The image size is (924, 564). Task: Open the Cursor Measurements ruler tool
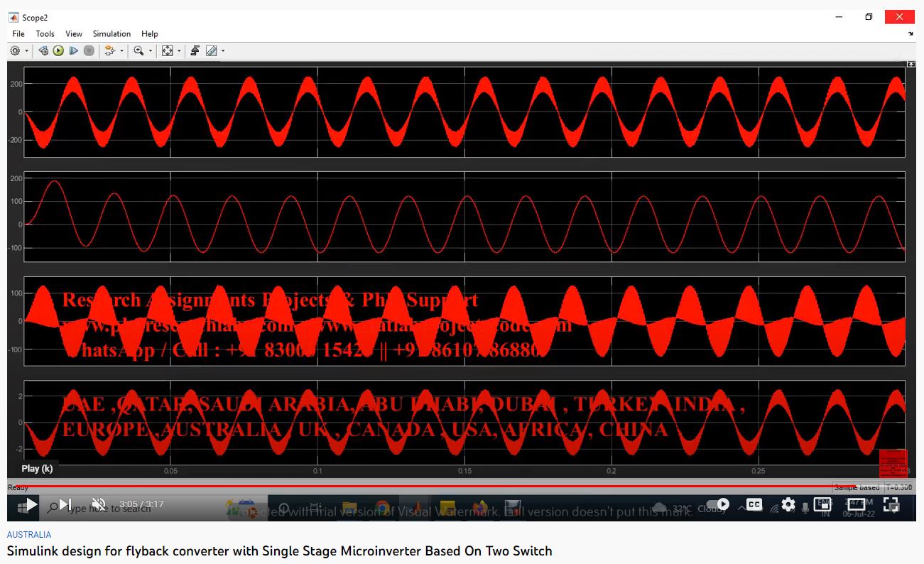coord(211,51)
